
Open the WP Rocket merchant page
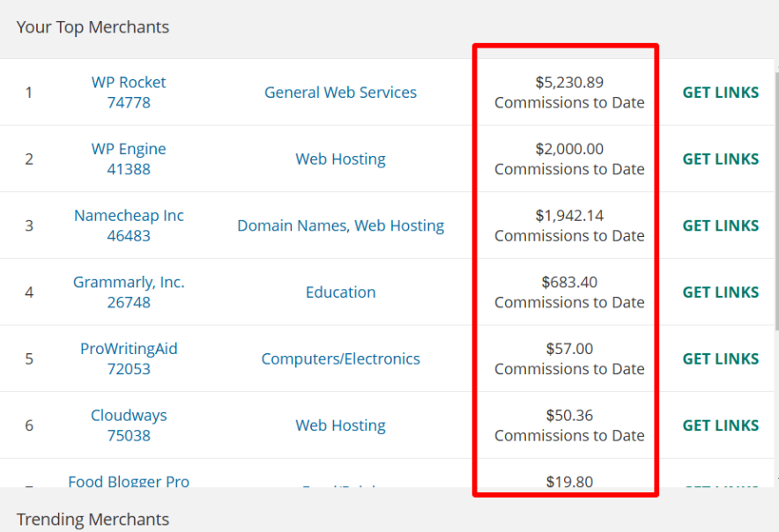[129, 82]
